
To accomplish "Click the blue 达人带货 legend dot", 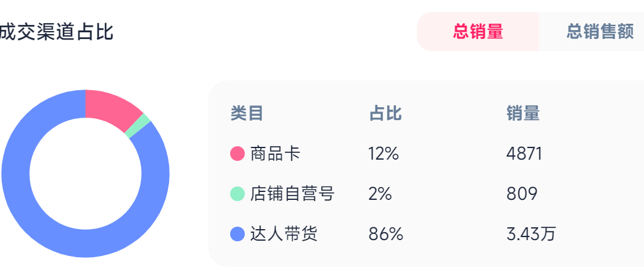I will [x=237, y=234].
